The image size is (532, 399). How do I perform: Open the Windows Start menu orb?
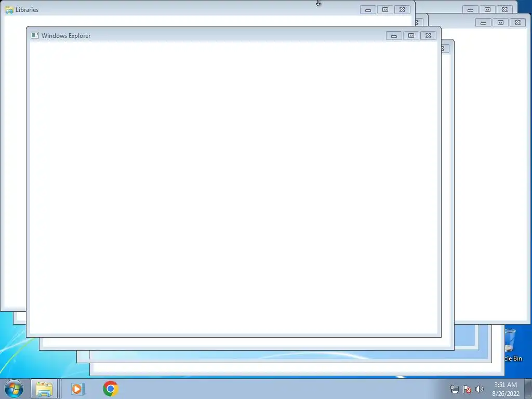(14, 389)
